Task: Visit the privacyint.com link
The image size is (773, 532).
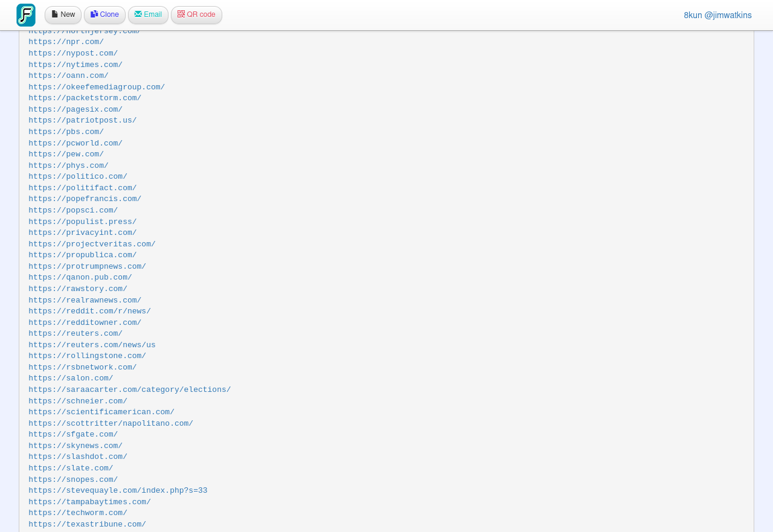Action: 83,233
